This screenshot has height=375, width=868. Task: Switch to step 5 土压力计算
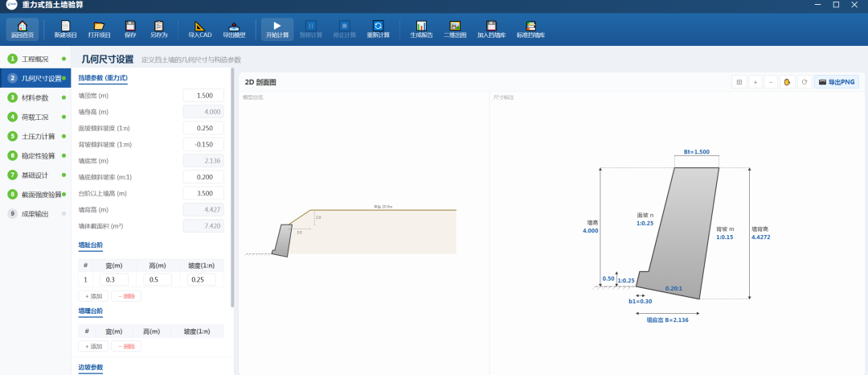35,136
